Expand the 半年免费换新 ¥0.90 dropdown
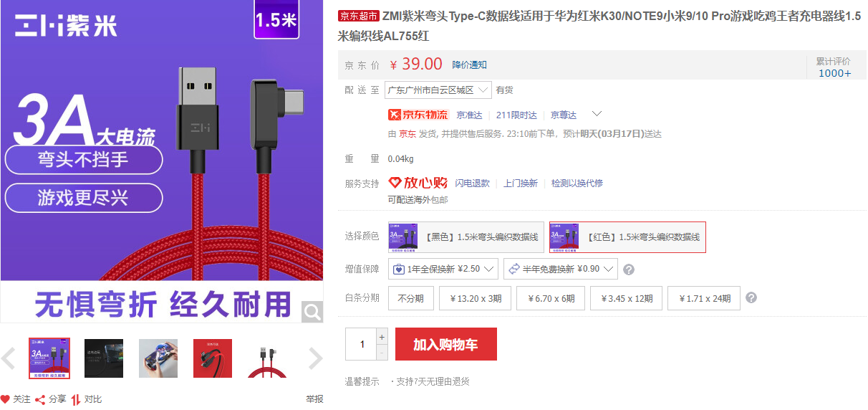 click(x=560, y=269)
